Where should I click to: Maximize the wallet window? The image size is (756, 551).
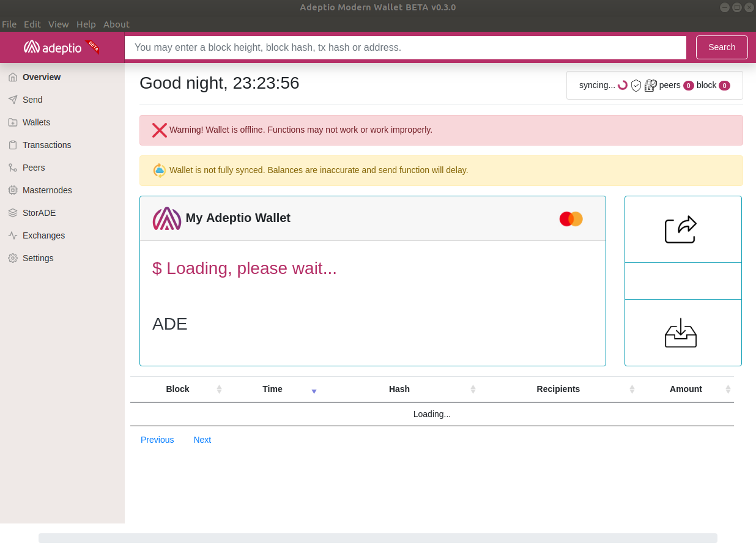[737, 7]
